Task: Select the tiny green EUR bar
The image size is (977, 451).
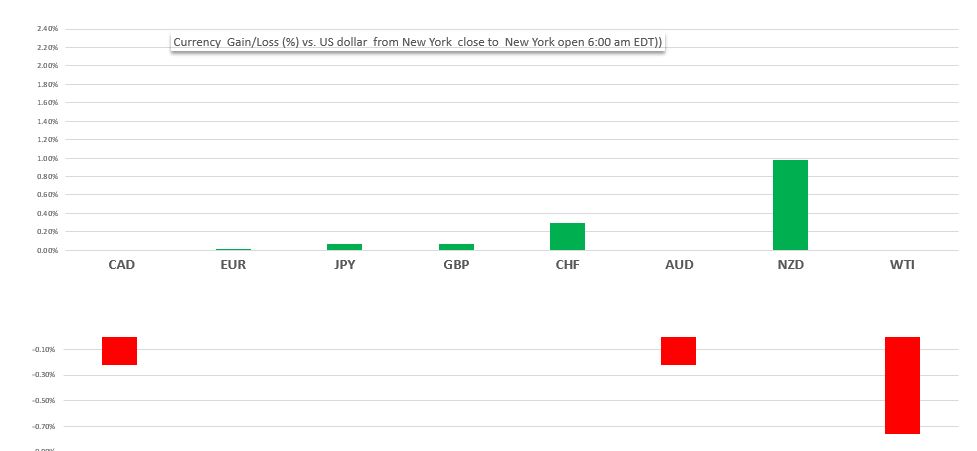Action: pos(233,249)
